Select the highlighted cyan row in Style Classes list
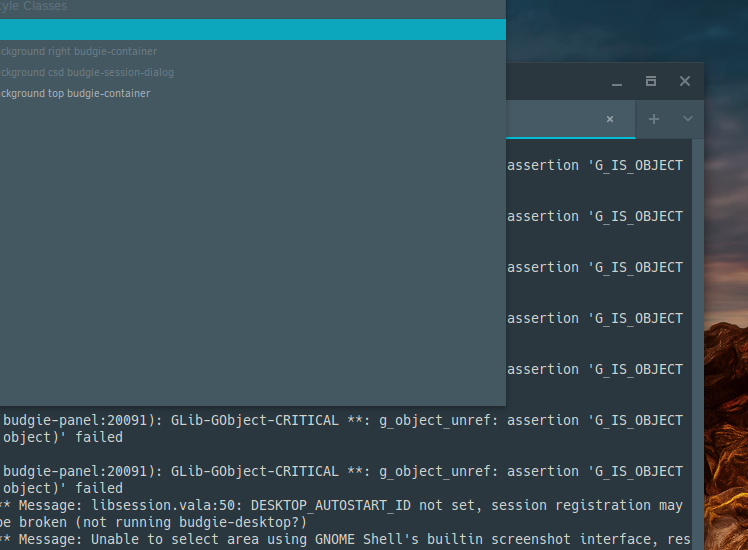Viewport: 748px width, 550px height. tap(253, 30)
